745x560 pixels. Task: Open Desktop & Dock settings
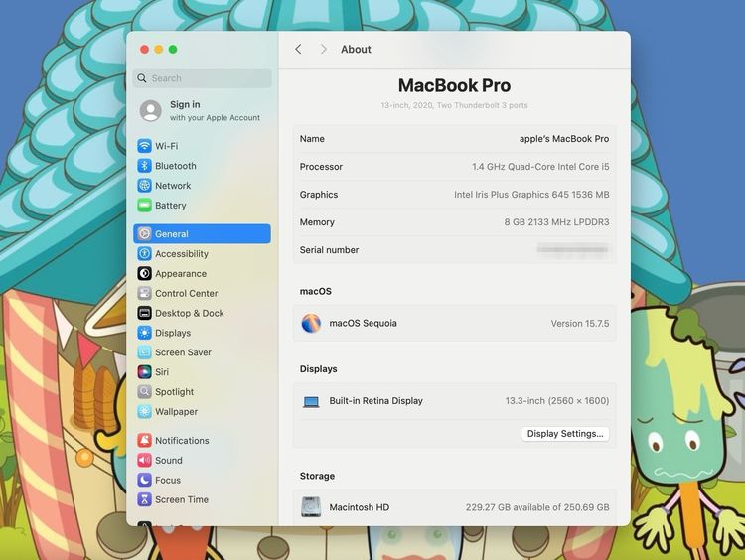189,314
